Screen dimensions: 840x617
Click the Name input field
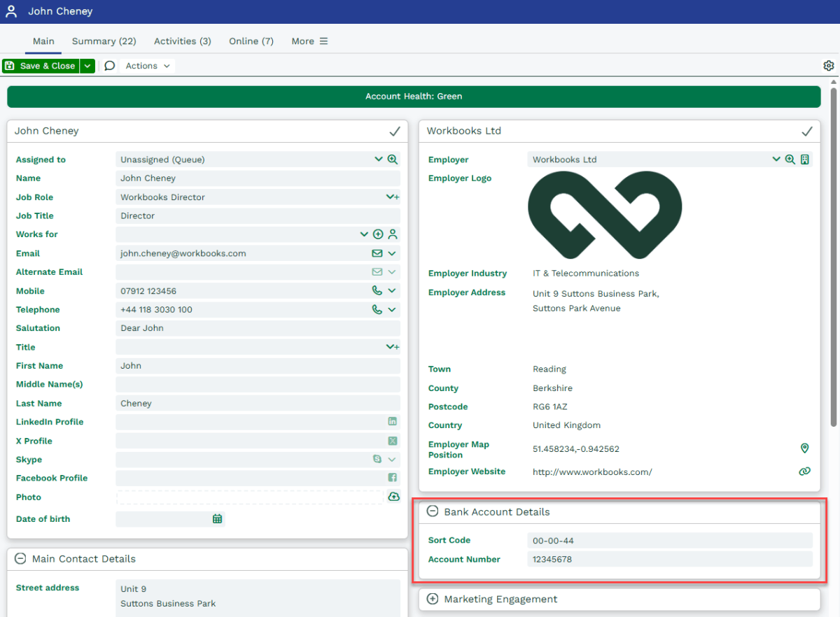[x=258, y=178]
